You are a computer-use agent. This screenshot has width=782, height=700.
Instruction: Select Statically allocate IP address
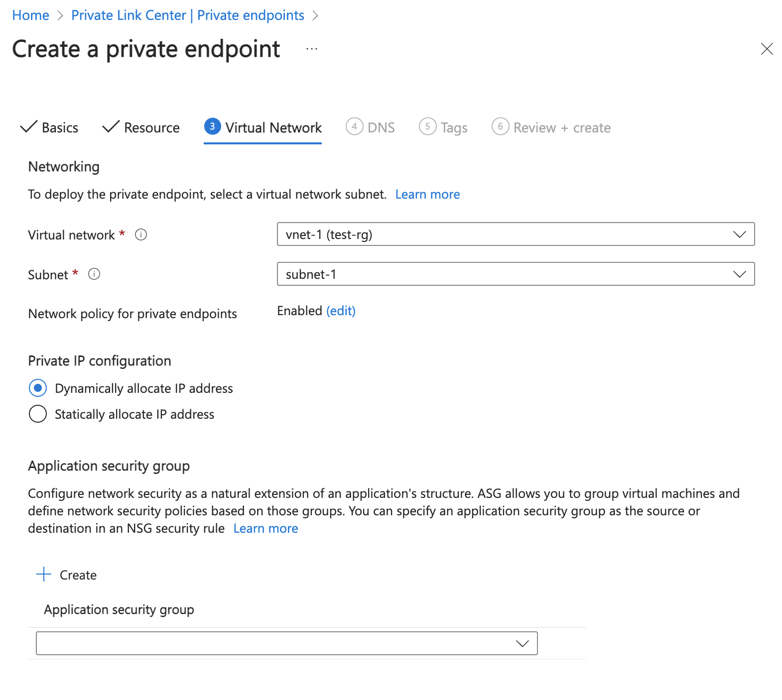coord(37,414)
